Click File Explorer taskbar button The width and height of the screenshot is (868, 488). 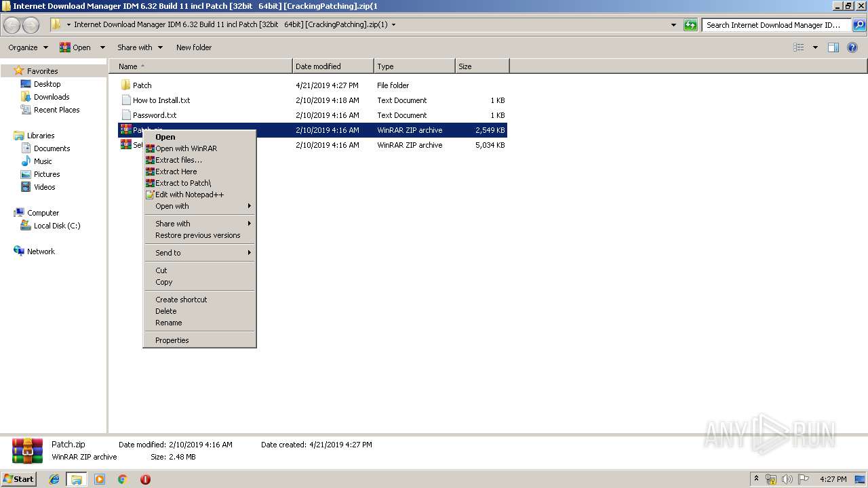(x=77, y=479)
